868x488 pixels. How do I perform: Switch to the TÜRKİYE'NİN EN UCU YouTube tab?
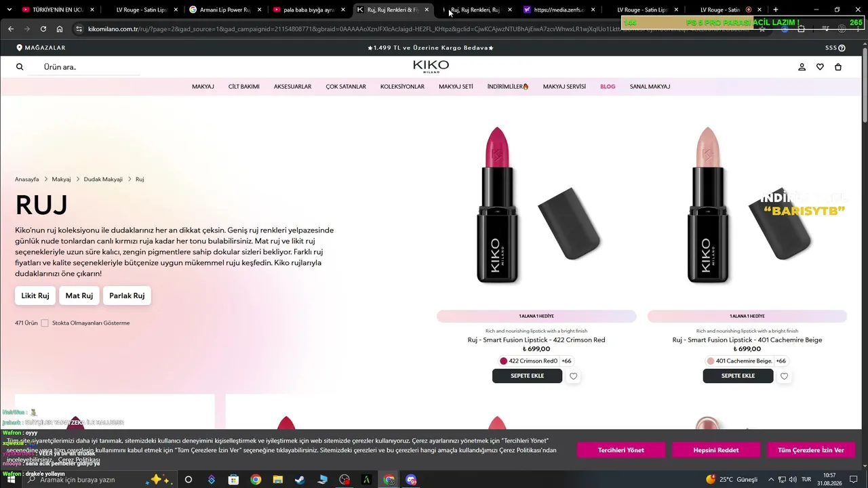point(58,9)
